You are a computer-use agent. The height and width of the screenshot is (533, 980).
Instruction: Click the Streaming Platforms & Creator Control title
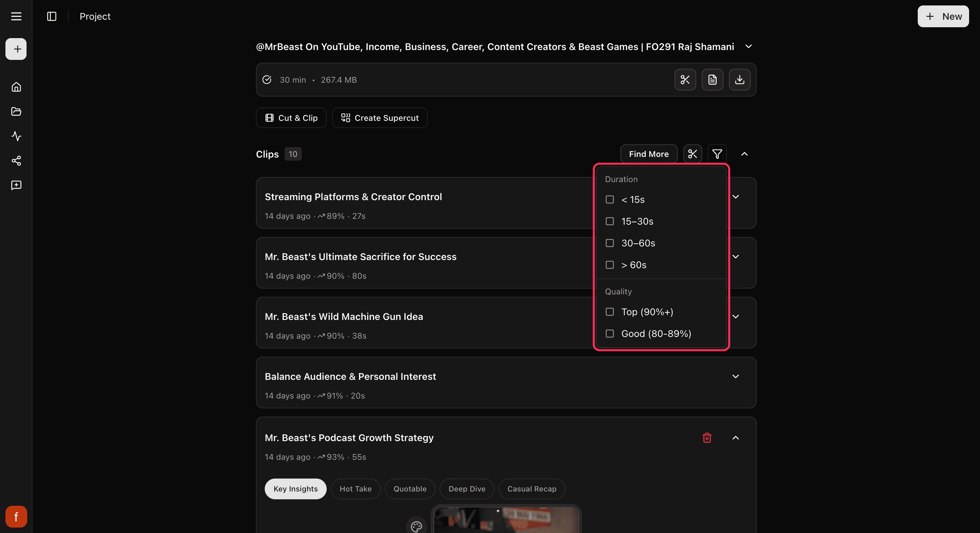(353, 197)
